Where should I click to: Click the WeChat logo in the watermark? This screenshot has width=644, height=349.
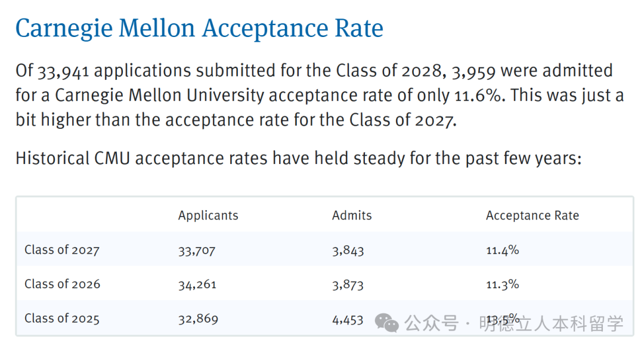pos(386,323)
